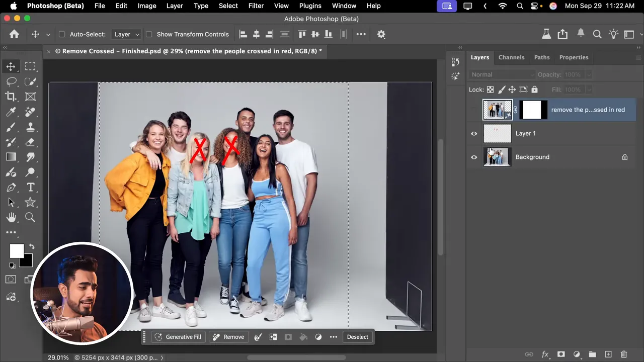Toggle lock all padlock icon

534,89
